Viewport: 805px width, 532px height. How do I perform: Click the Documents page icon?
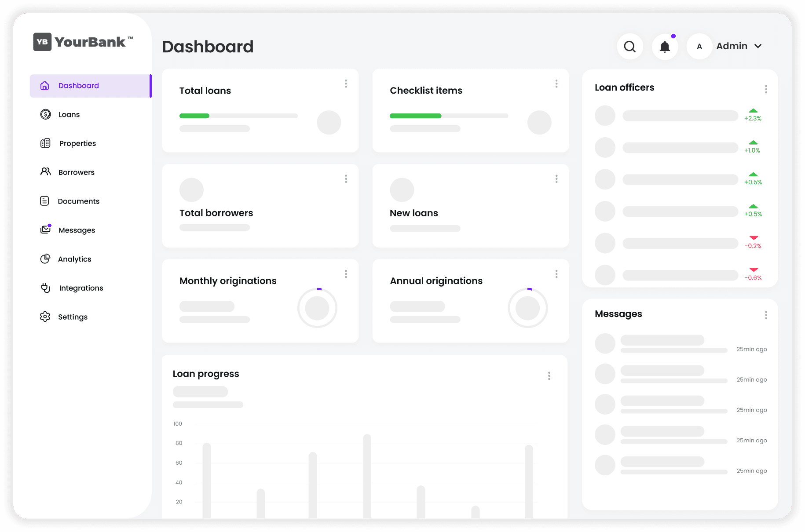coord(44,201)
